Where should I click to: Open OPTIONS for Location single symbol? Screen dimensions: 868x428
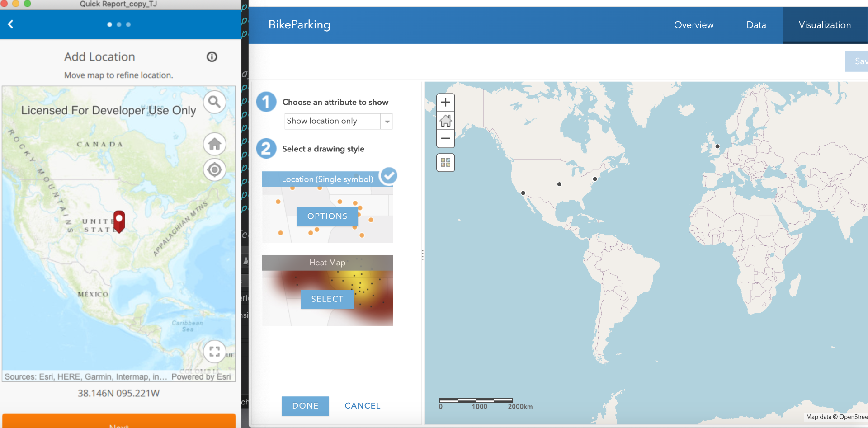327,216
